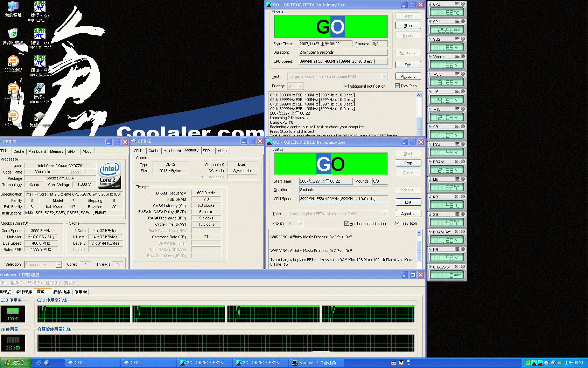Click Exit in the upper ORTHOS window
Viewport: 588px width, 368px height.
point(408,65)
